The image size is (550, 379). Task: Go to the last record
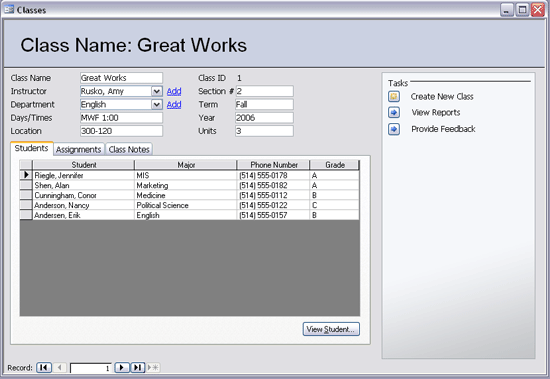coord(138,367)
